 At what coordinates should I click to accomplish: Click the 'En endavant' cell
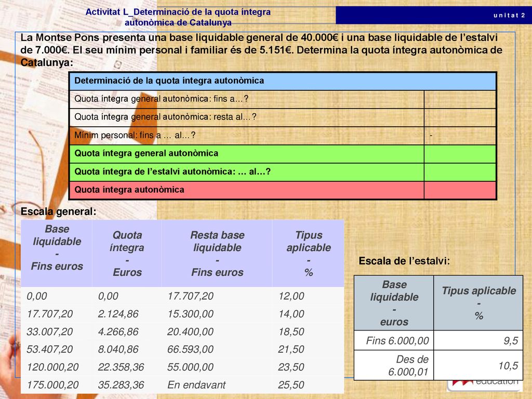[196, 385]
